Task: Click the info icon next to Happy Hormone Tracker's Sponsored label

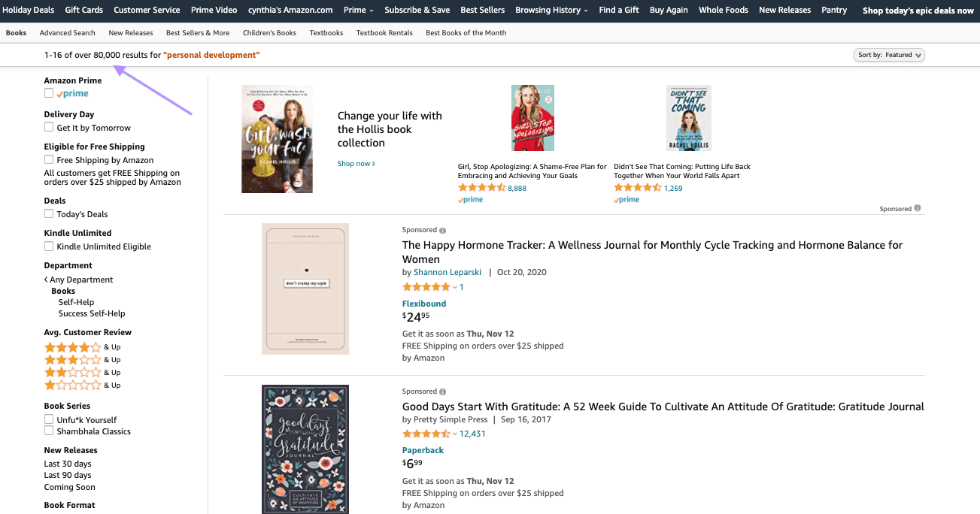Action: (x=442, y=230)
